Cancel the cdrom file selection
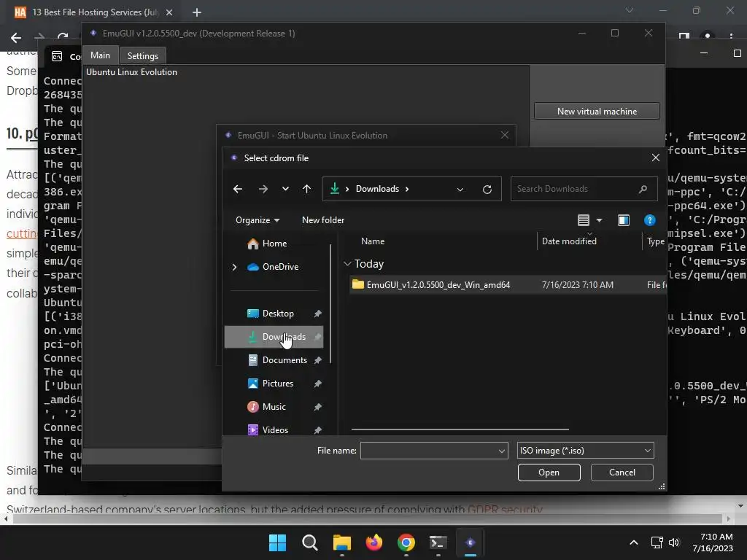 (x=622, y=472)
